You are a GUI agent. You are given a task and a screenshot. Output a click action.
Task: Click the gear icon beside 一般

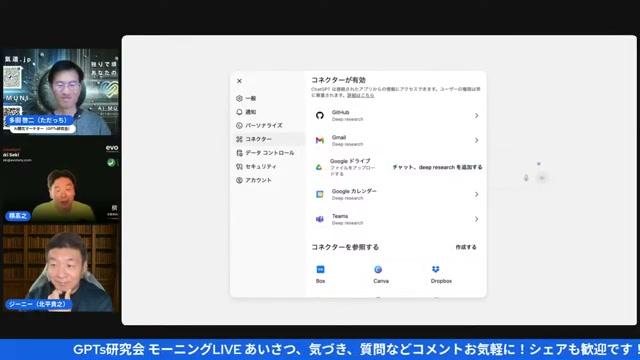239,98
